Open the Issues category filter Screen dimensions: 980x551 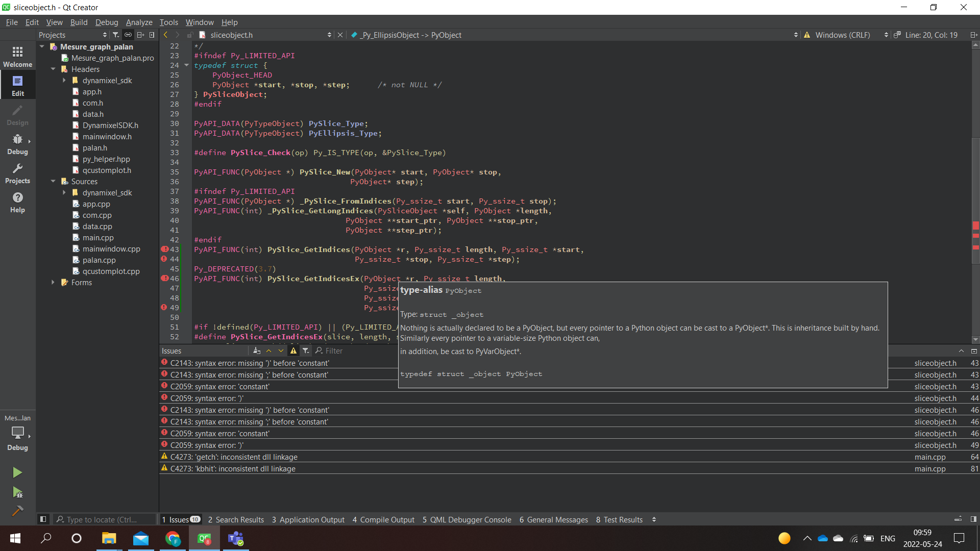click(x=306, y=350)
